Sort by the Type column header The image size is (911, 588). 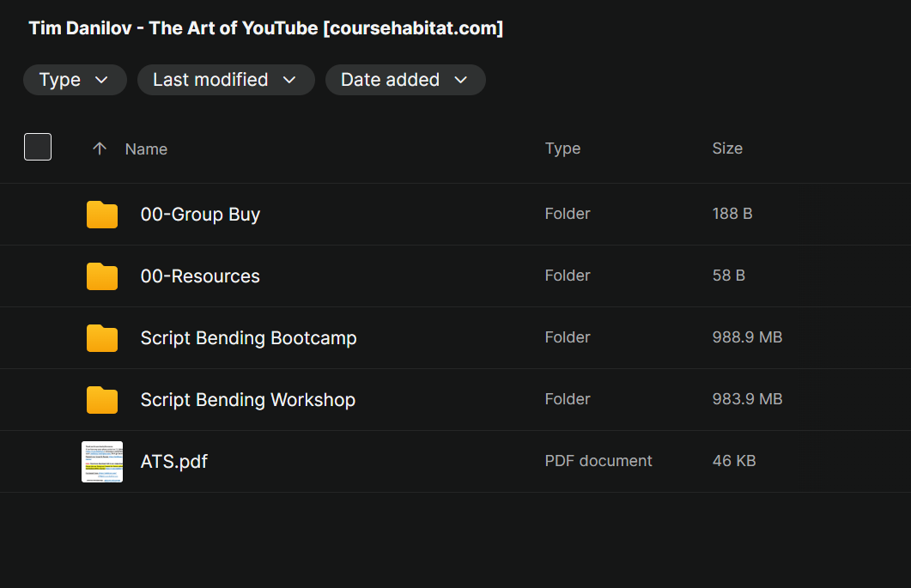pyautogui.click(x=562, y=149)
